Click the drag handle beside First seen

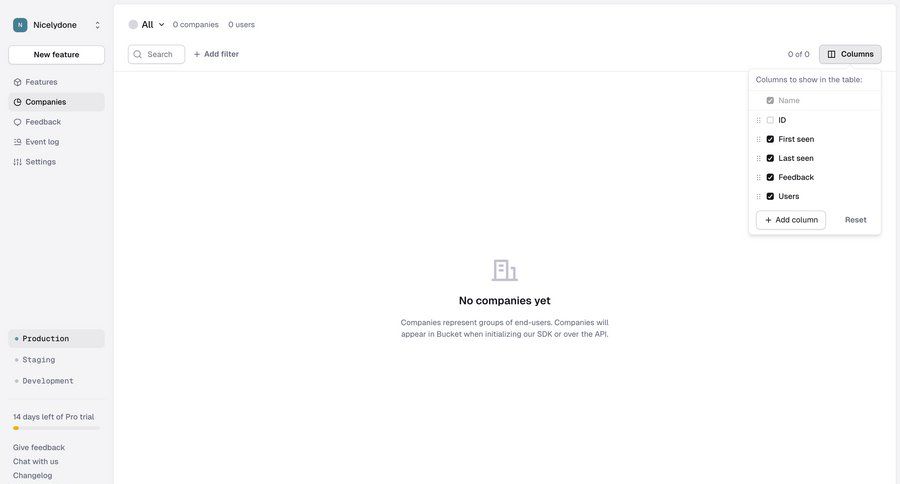(x=758, y=140)
